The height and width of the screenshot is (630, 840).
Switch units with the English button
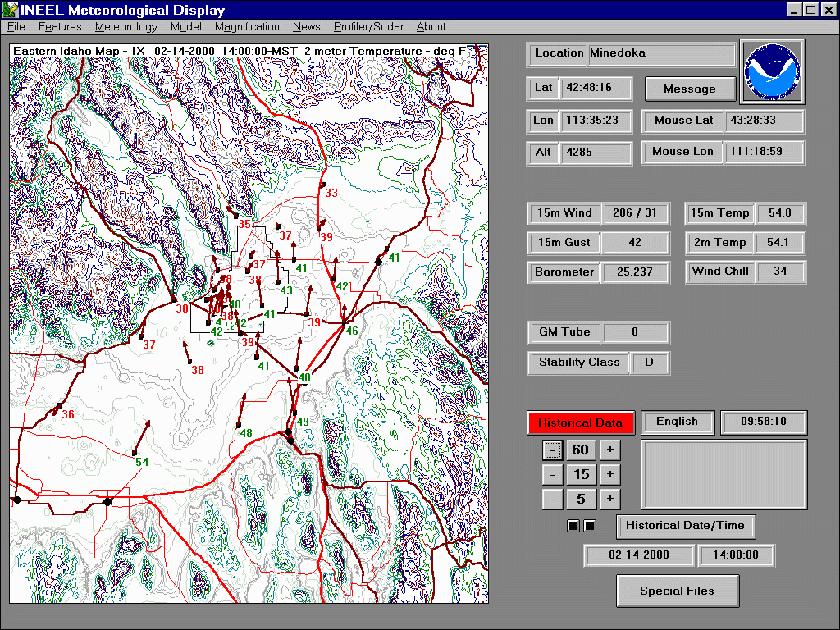(677, 422)
